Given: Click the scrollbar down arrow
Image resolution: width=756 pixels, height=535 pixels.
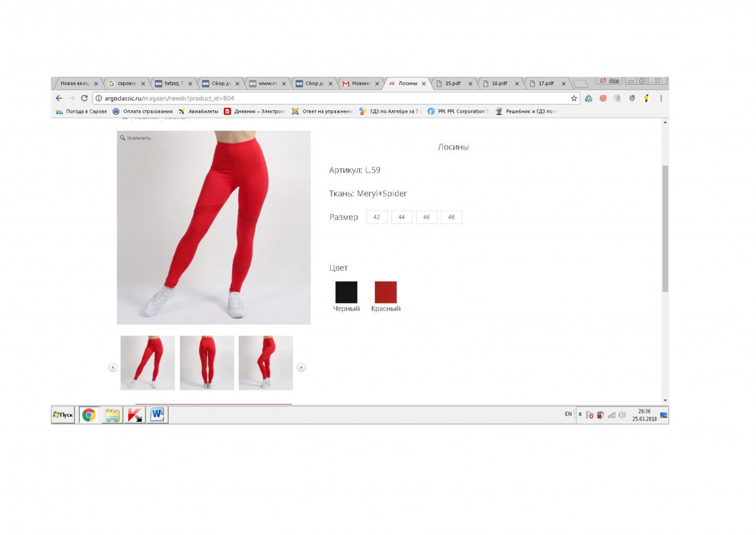Looking at the screenshot, I should pyautogui.click(x=665, y=401).
